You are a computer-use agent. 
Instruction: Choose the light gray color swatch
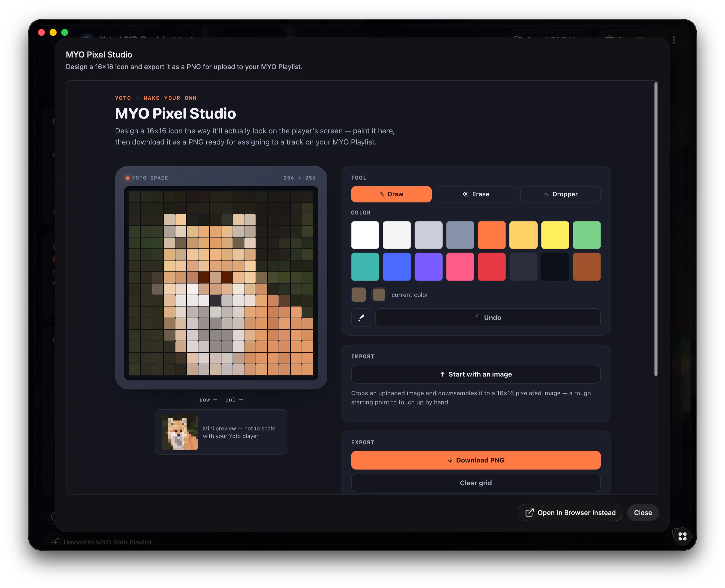coord(428,235)
